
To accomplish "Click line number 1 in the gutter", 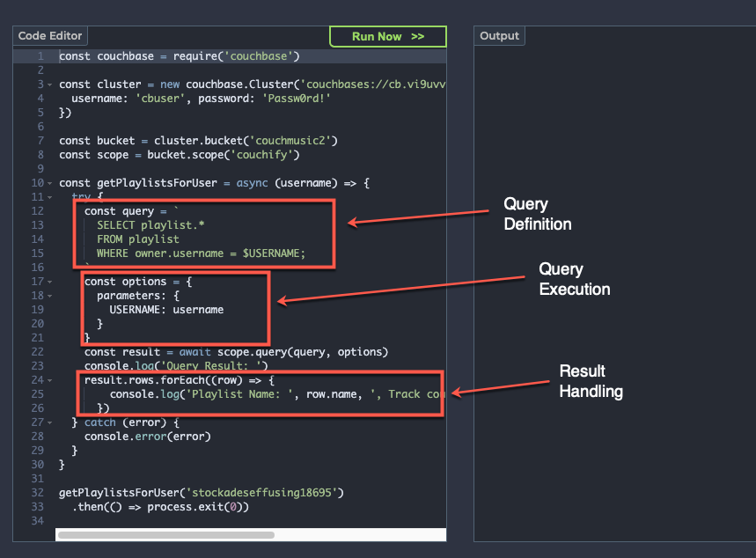I will pos(40,56).
